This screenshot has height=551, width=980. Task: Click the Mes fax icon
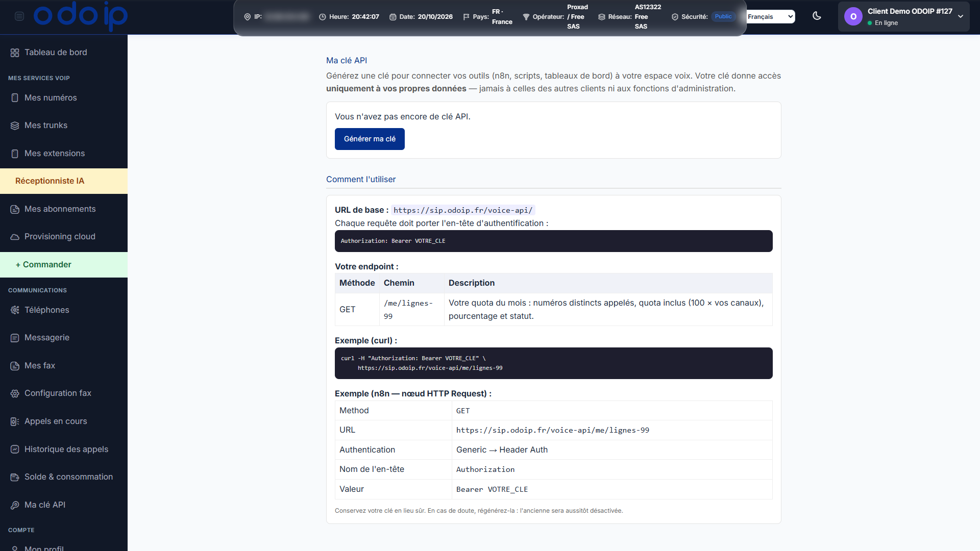click(x=15, y=366)
